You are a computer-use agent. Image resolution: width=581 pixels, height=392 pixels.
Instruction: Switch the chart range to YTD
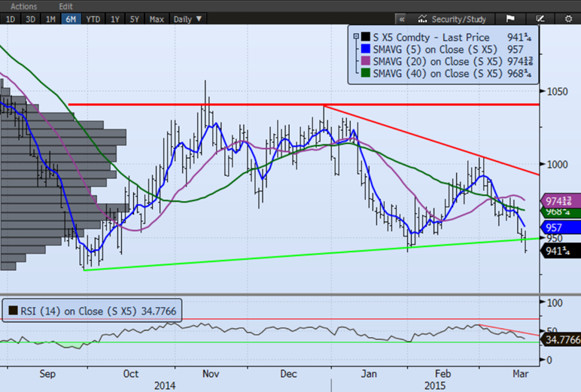coord(93,19)
